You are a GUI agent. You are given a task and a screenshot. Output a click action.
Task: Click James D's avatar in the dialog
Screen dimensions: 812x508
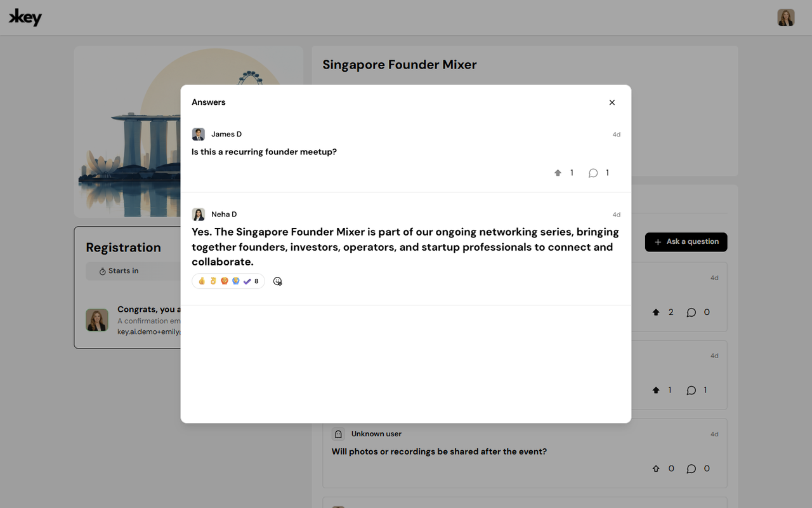[x=199, y=134]
